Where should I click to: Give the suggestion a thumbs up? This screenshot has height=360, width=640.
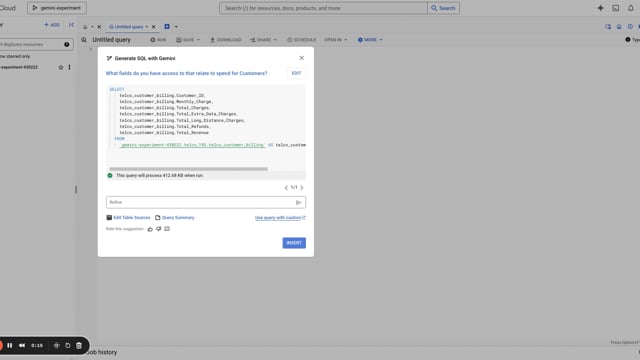(150, 229)
